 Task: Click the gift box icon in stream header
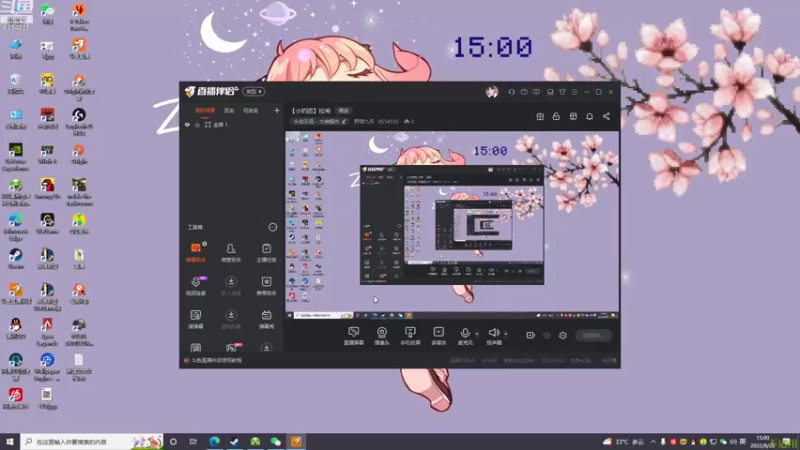tap(540, 116)
